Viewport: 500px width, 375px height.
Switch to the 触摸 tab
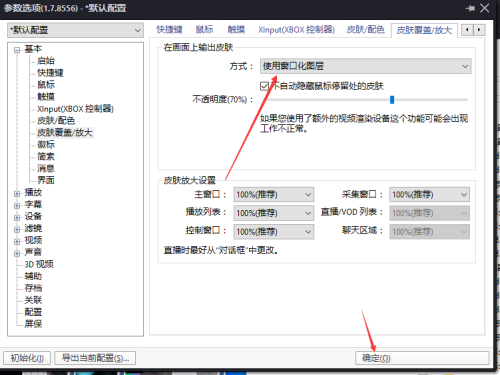[236, 30]
